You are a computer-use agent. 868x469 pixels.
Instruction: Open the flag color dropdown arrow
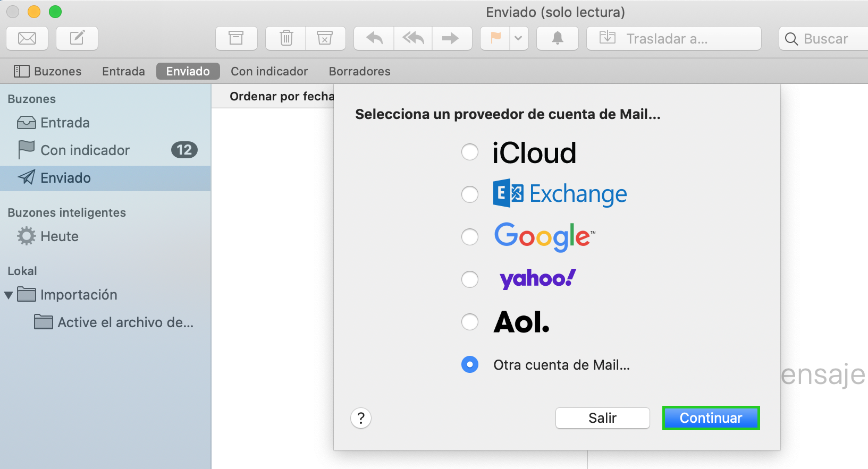click(x=519, y=38)
